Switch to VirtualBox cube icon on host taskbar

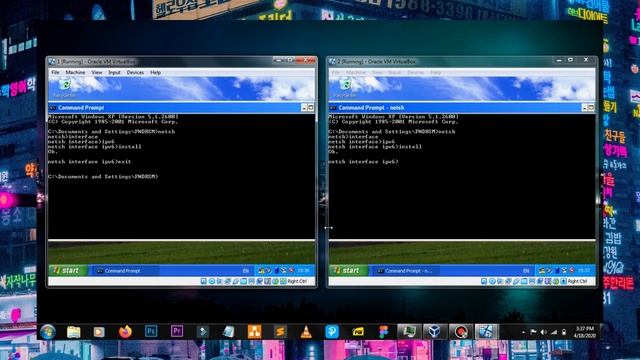pyautogui.click(x=434, y=332)
